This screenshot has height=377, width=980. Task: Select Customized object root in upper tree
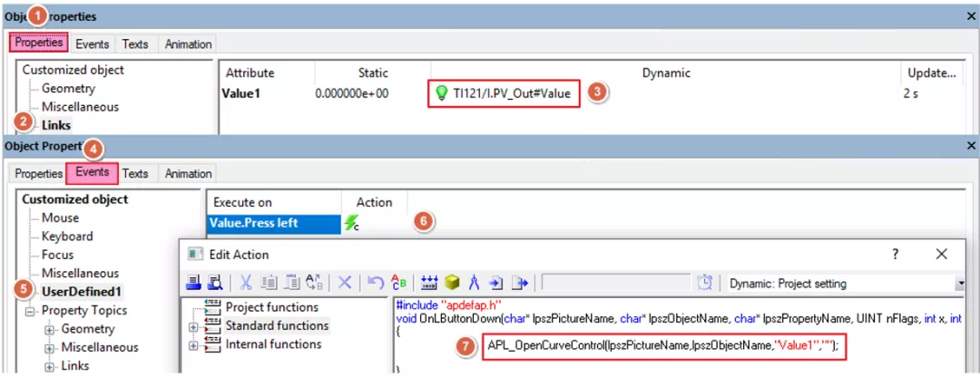click(x=73, y=70)
